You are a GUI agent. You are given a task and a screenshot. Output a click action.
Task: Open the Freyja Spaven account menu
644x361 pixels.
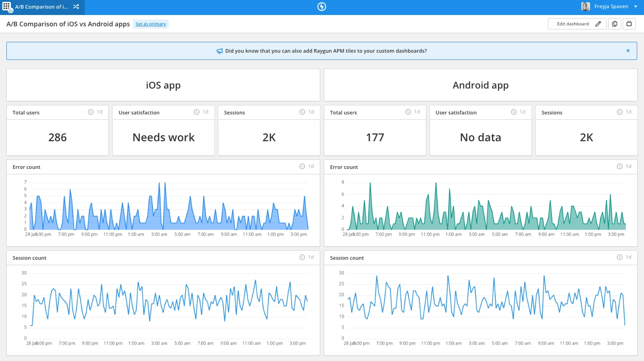click(610, 7)
